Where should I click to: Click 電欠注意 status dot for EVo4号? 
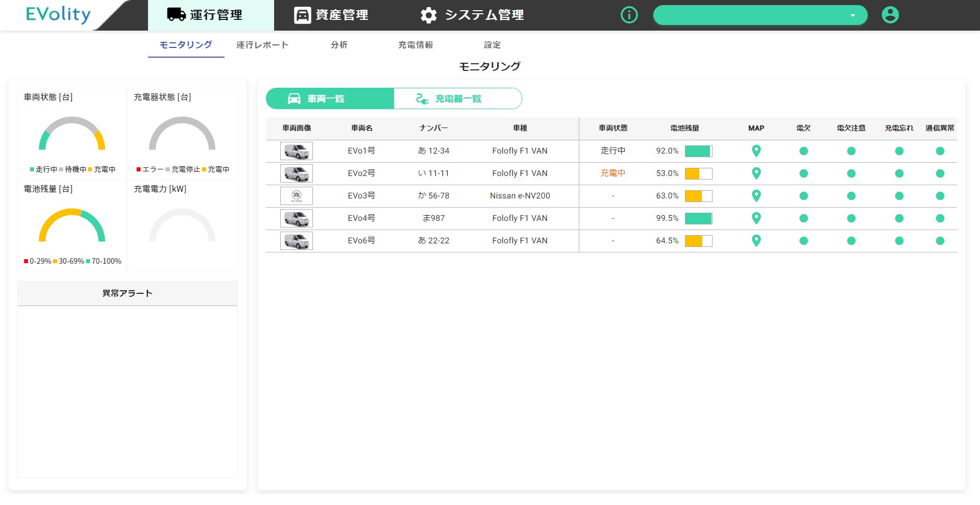tap(851, 218)
